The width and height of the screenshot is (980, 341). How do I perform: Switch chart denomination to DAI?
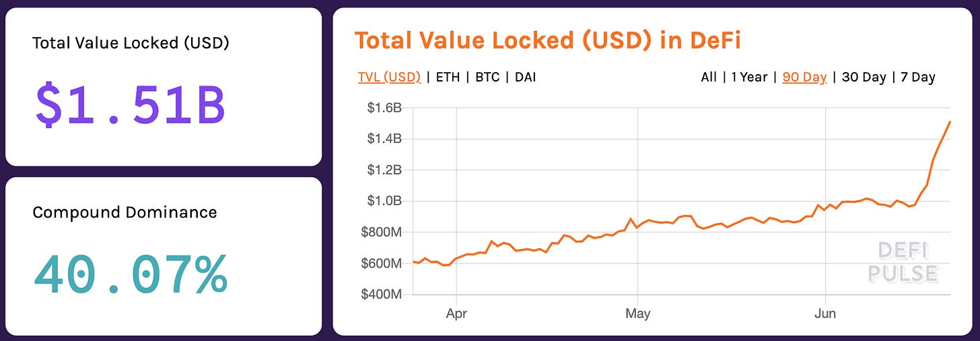[525, 77]
